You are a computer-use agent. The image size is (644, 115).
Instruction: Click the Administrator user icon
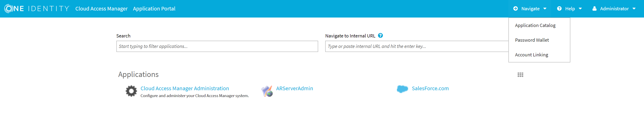tap(594, 8)
